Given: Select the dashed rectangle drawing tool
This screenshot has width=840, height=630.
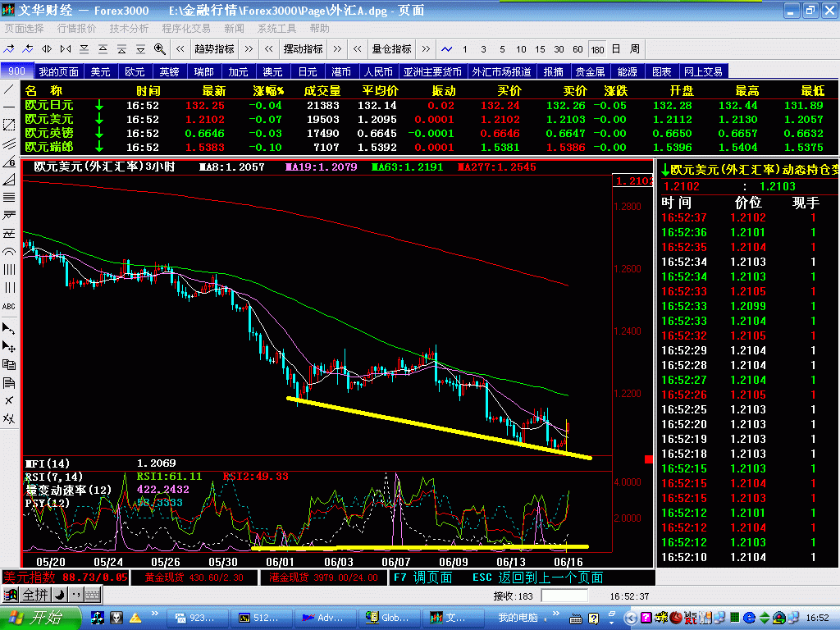Looking at the screenshot, I should click(x=9, y=125).
